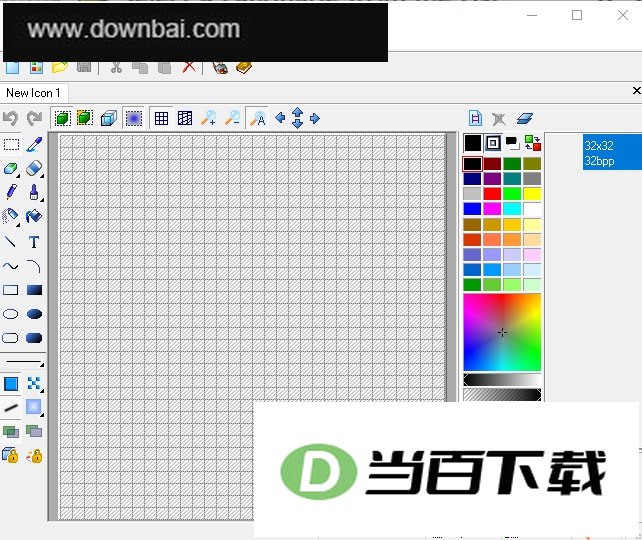
Task: Select the Pencil tool
Action: (x=11, y=192)
